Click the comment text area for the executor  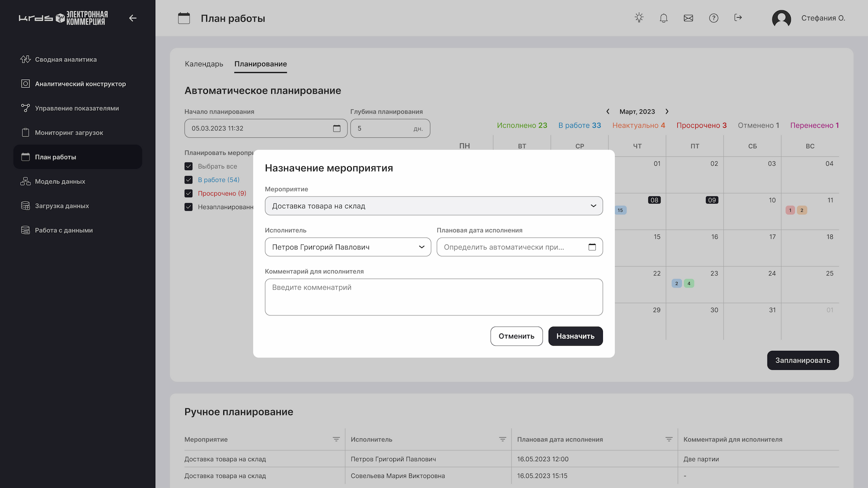click(434, 297)
